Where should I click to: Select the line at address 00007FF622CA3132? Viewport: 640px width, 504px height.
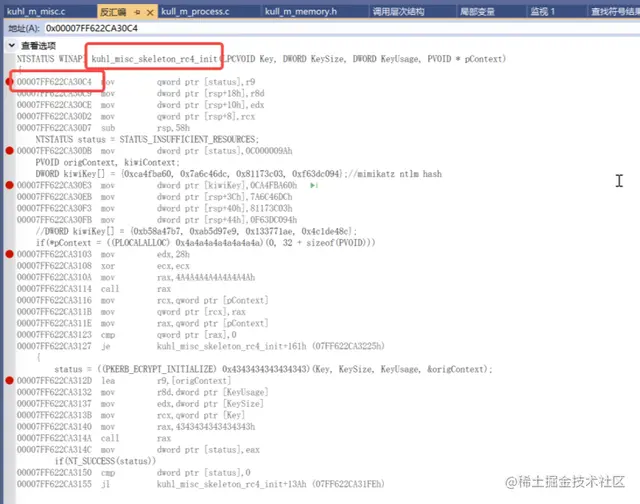coord(142,392)
